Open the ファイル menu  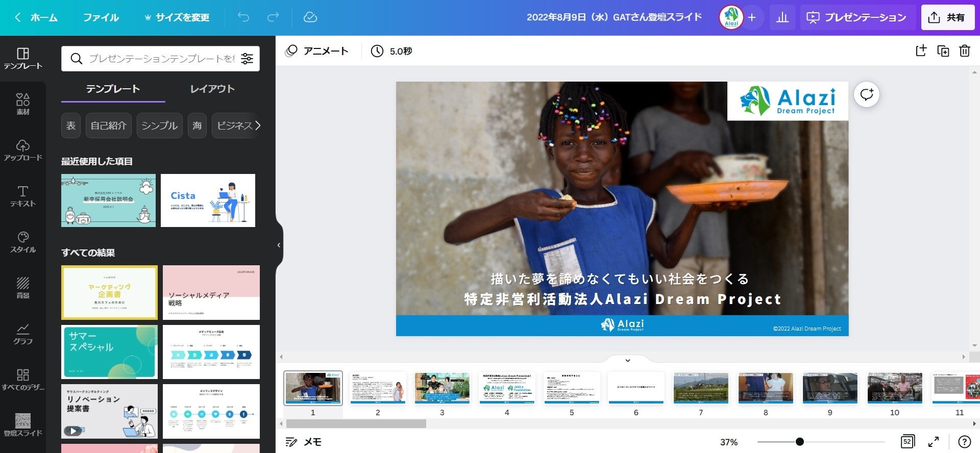101,17
